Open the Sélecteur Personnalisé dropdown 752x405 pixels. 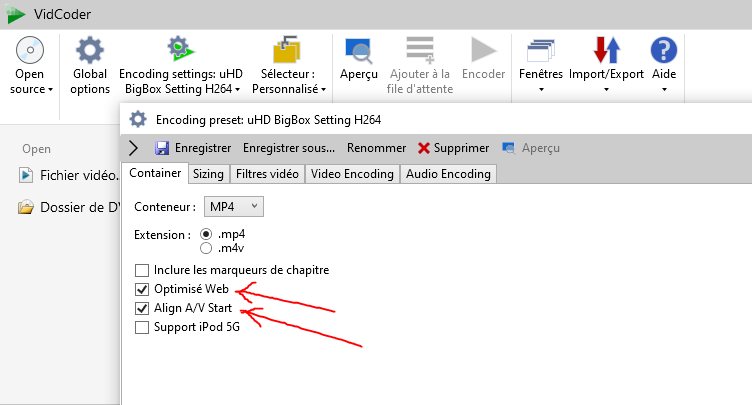[289, 66]
